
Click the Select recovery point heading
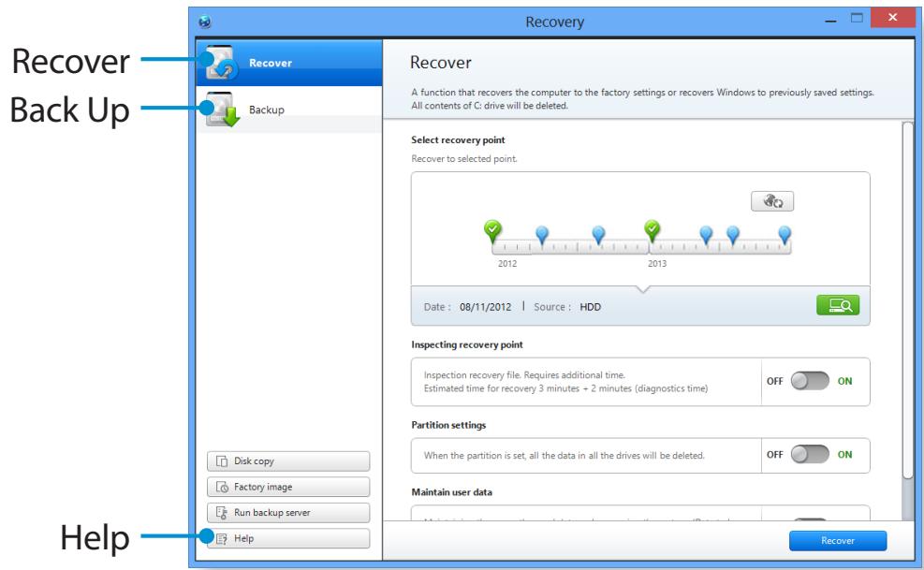coord(458,140)
